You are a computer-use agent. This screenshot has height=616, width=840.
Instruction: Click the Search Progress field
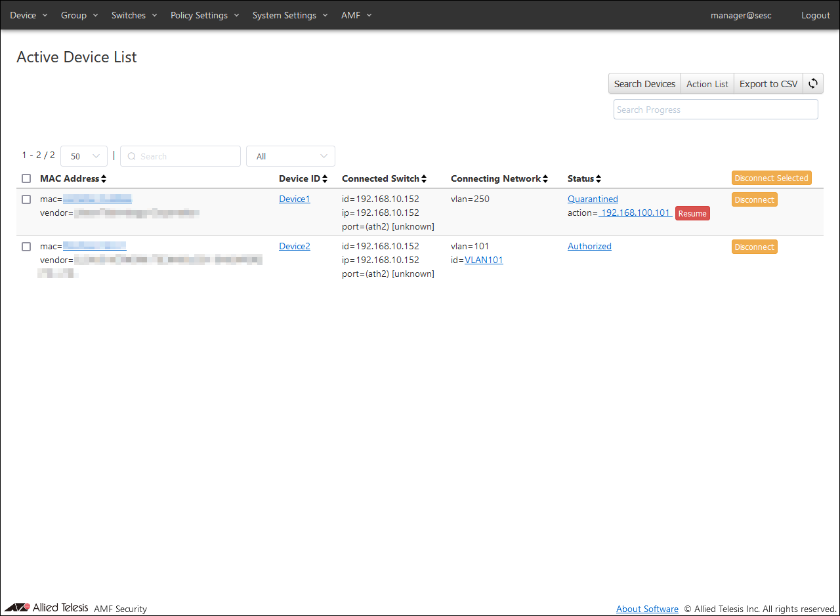pos(715,110)
